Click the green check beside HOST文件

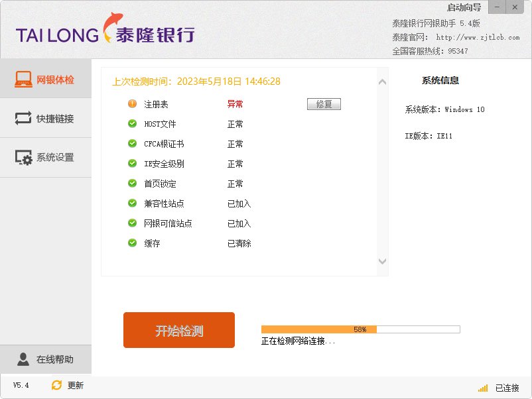point(131,123)
